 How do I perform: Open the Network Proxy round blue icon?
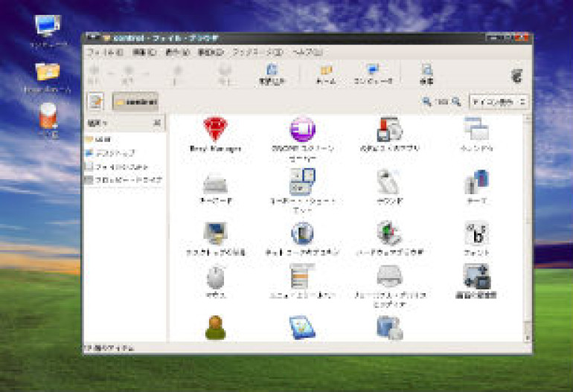pos(302,233)
